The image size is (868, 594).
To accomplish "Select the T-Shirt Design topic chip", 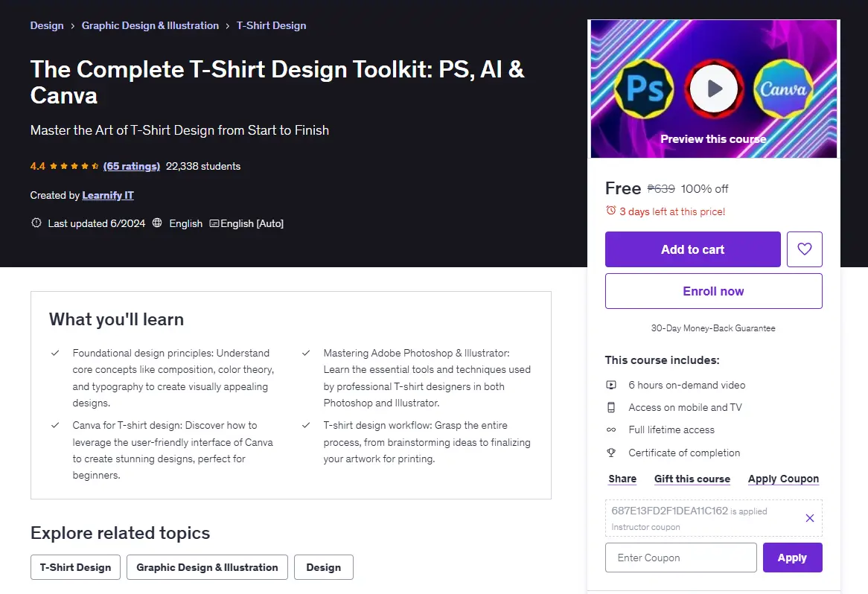I will [75, 567].
